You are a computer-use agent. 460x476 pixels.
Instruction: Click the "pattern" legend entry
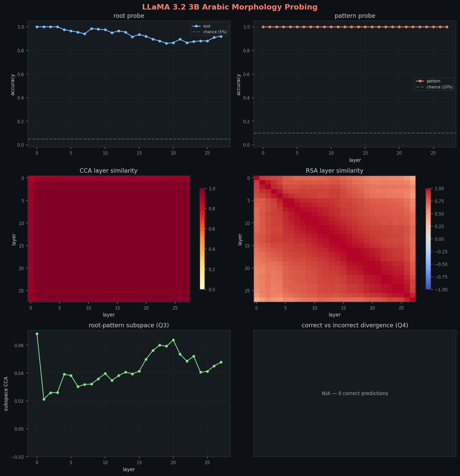click(x=429, y=81)
